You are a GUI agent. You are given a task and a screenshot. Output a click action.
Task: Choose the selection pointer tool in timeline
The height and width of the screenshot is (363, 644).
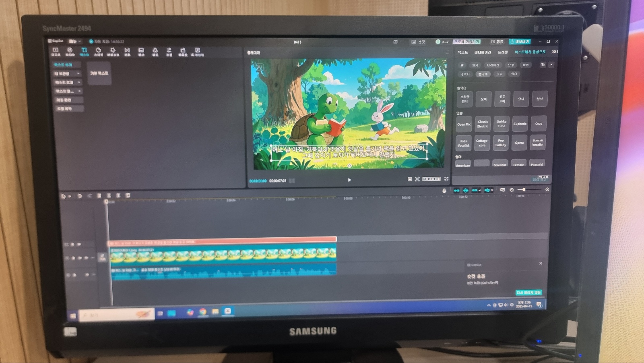[x=63, y=196]
